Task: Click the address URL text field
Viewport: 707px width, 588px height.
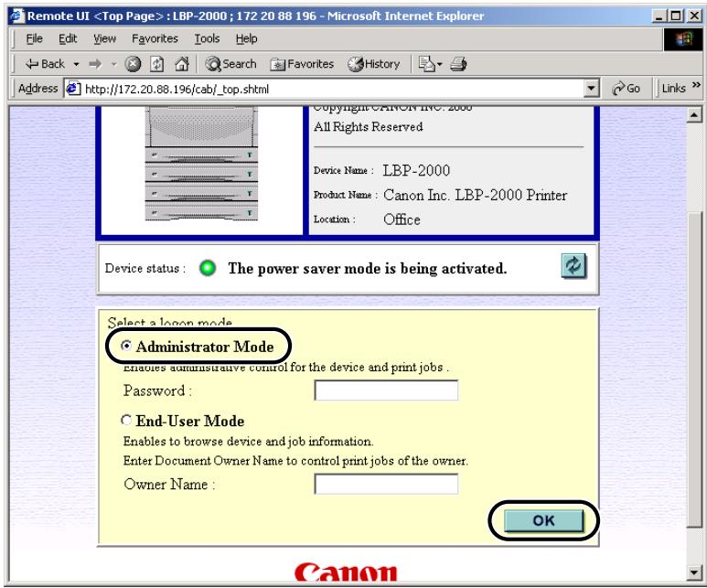Action: coord(333,89)
